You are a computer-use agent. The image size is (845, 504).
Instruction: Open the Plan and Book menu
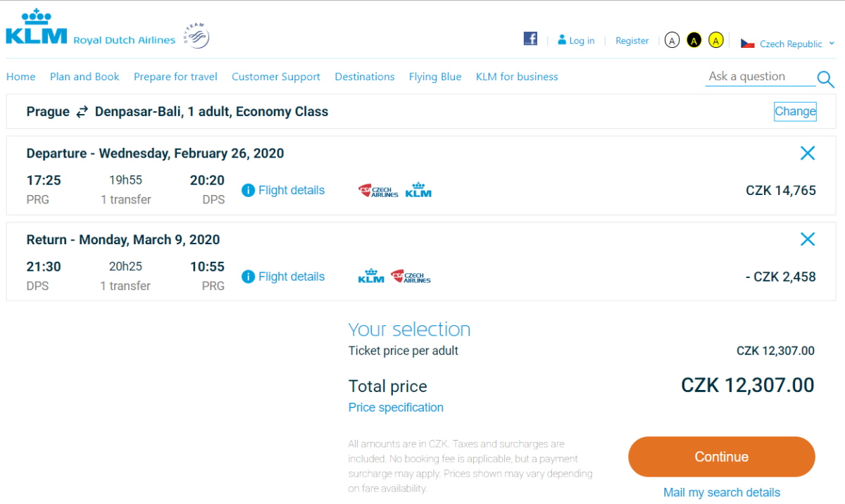84,77
